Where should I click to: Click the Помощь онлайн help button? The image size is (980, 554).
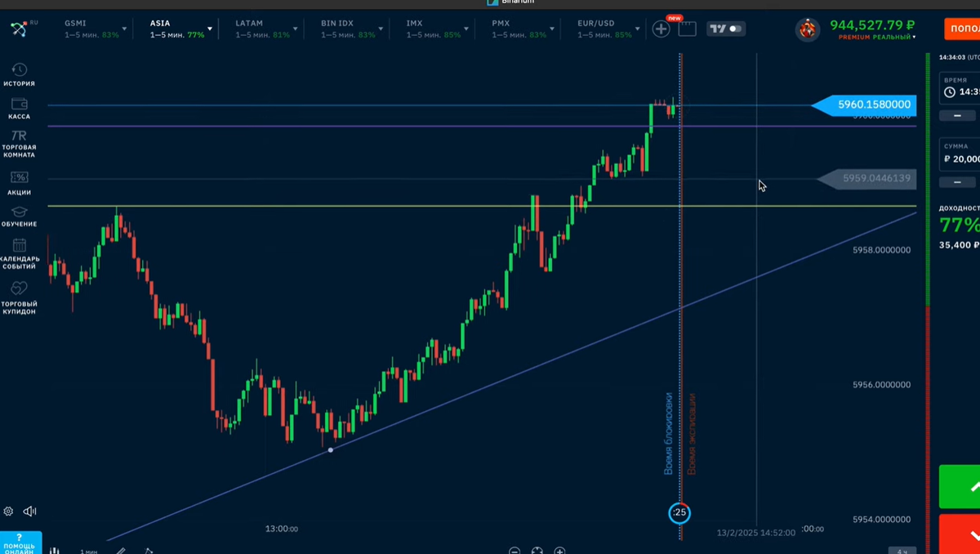pos(20,543)
